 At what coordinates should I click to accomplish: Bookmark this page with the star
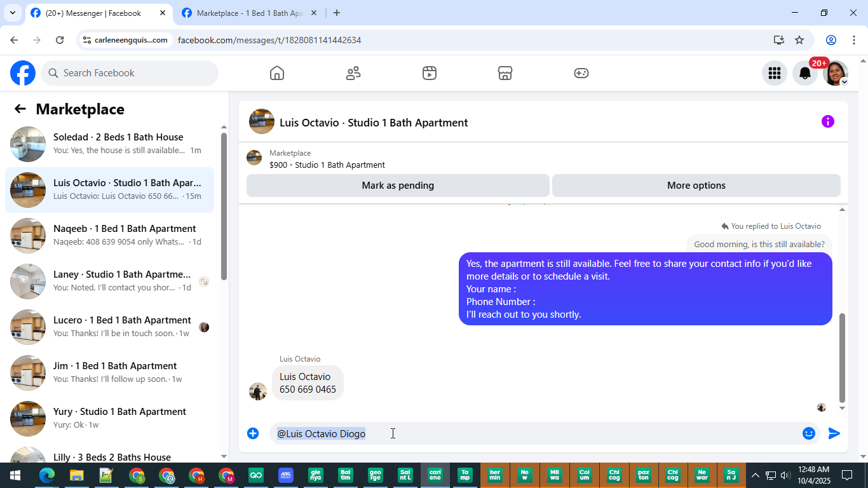pyautogui.click(x=799, y=40)
